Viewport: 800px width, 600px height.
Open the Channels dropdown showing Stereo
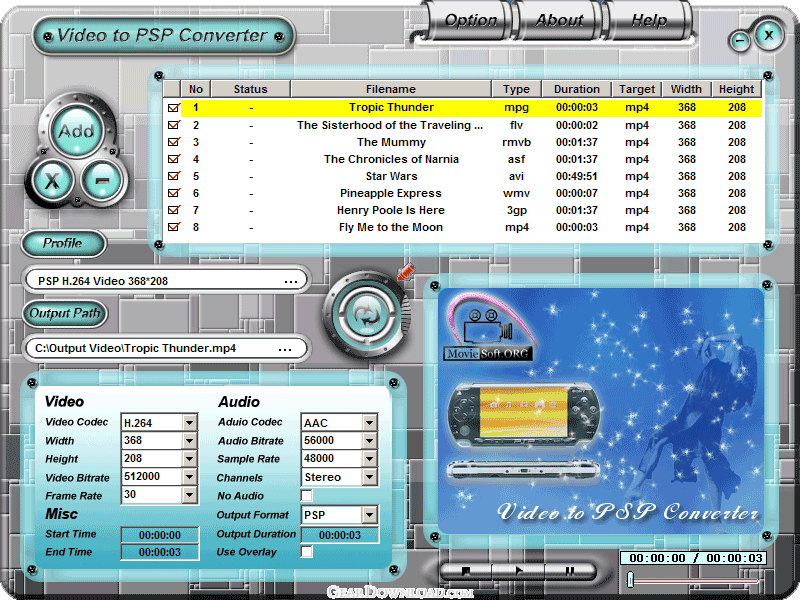click(x=369, y=477)
